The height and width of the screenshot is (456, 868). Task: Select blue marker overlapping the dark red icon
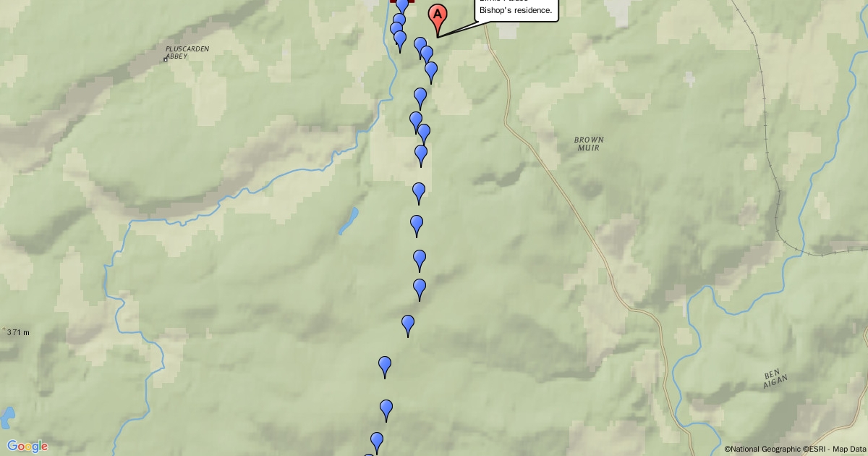coord(402,7)
